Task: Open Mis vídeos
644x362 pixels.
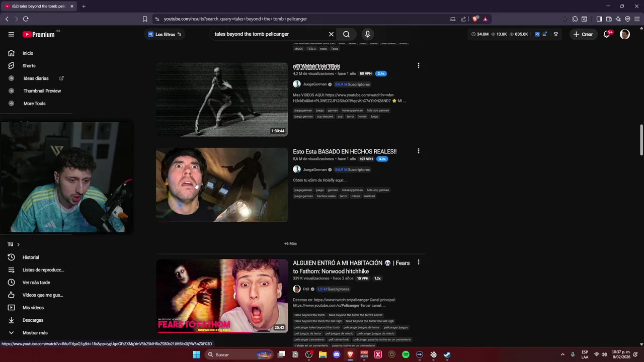Action: [x=33, y=308]
